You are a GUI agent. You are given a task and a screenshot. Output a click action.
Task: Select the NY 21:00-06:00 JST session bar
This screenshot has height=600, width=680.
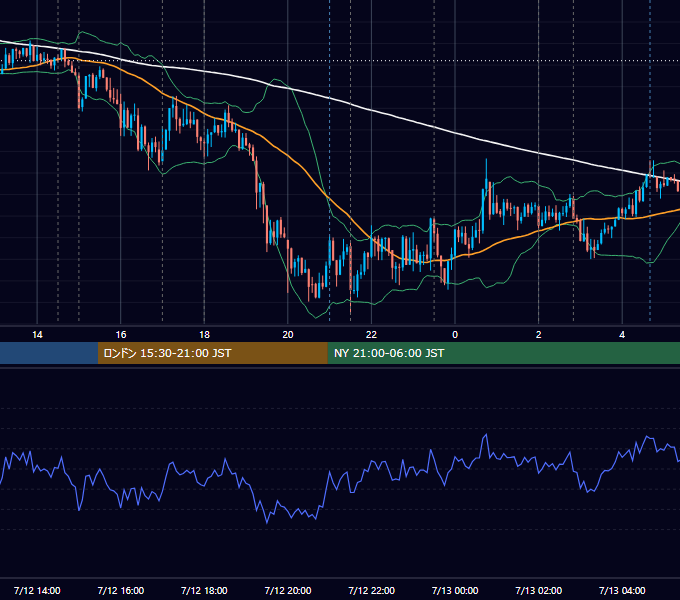point(503,353)
